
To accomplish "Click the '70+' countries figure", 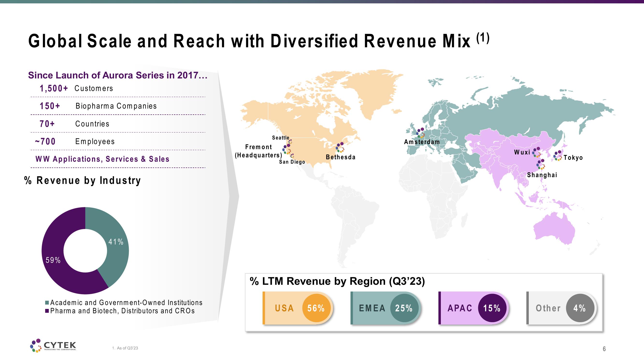I will pyautogui.click(x=47, y=124).
